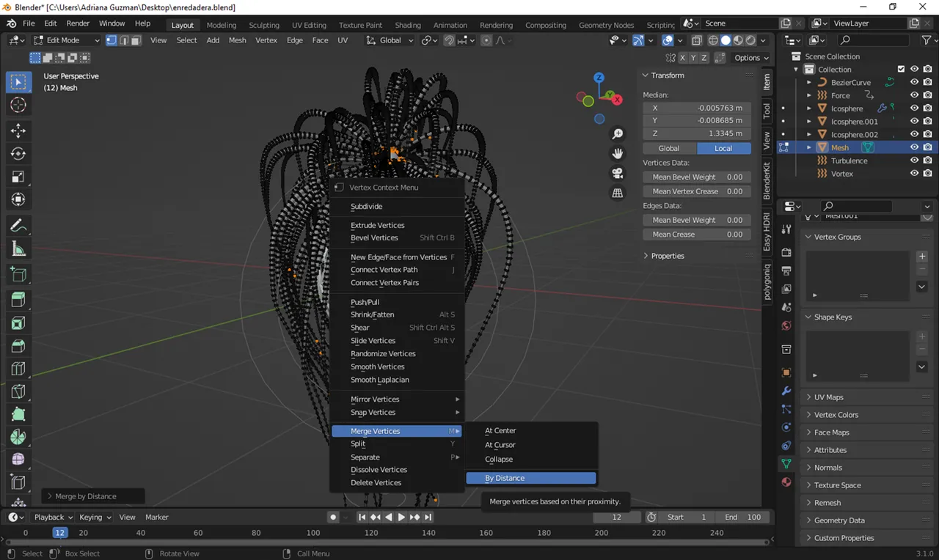Uncheck the Collection exclude checkbox

pos(901,69)
